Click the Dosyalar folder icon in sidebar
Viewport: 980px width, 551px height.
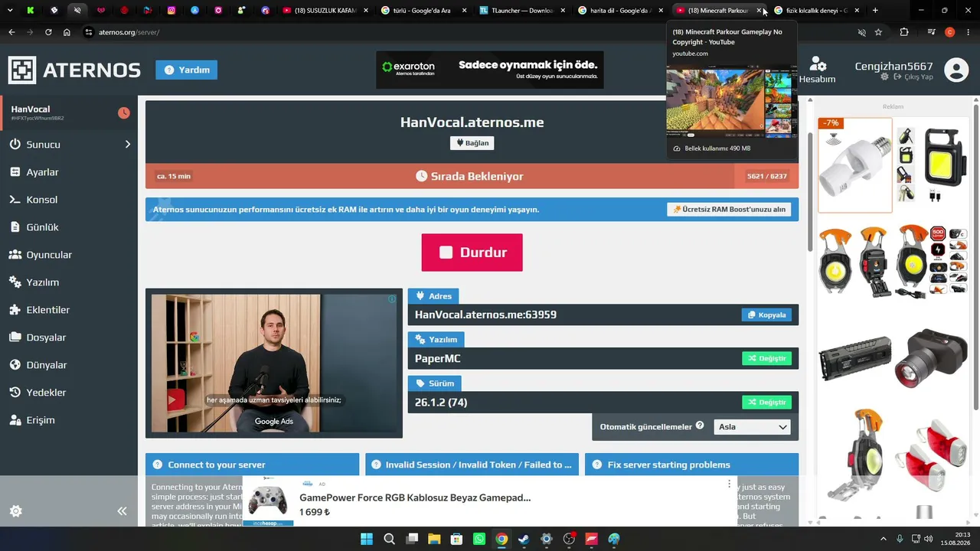coord(15,337)
